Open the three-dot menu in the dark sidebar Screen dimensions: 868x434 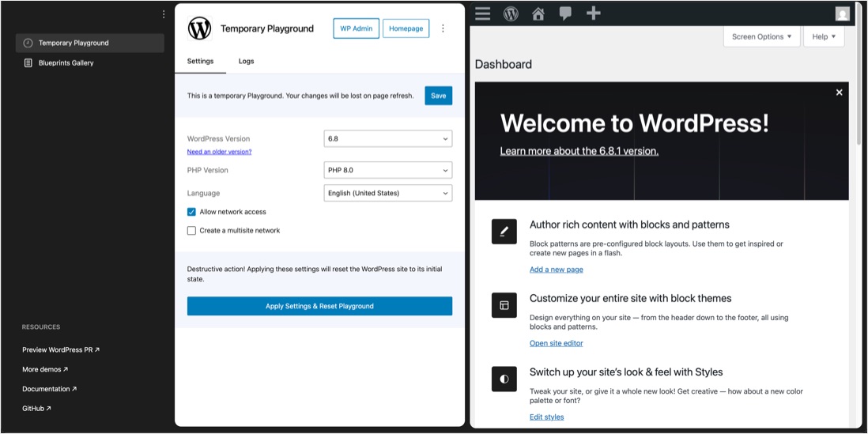point(164,14)
